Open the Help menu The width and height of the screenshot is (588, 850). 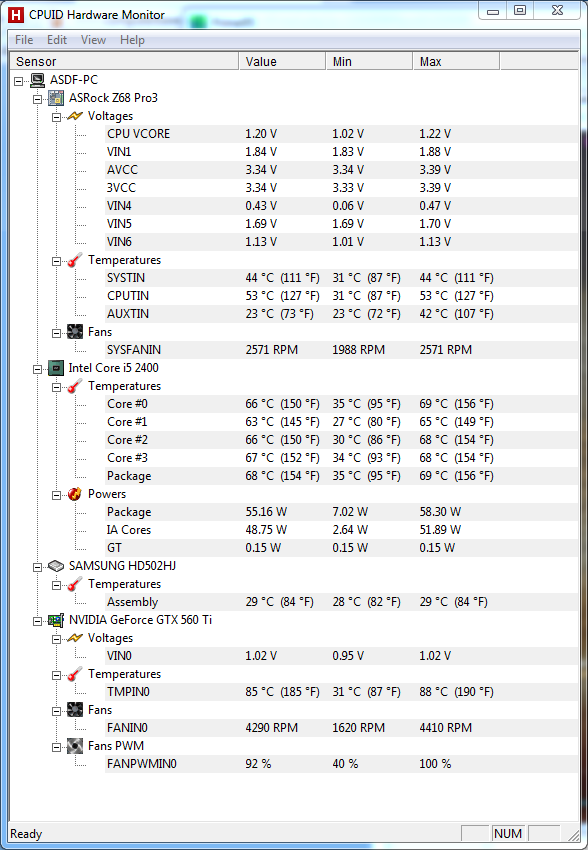[132, 40]
